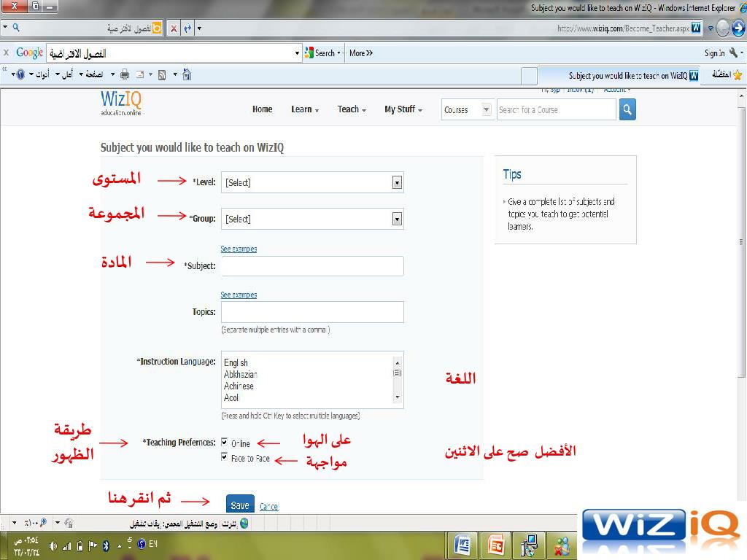This screenshot has width=747, height=560.
Task: Click the favorites star icon
Action: click(x=738, y=75)
